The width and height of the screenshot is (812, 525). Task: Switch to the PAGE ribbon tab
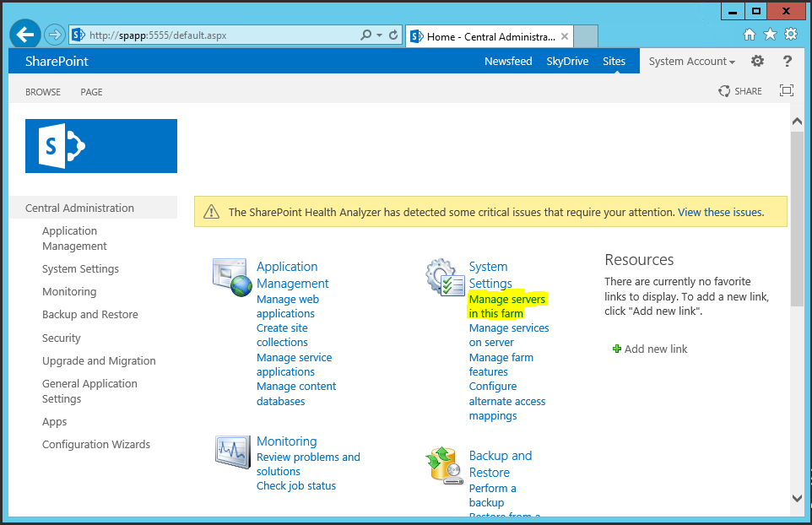coord(91,92)
